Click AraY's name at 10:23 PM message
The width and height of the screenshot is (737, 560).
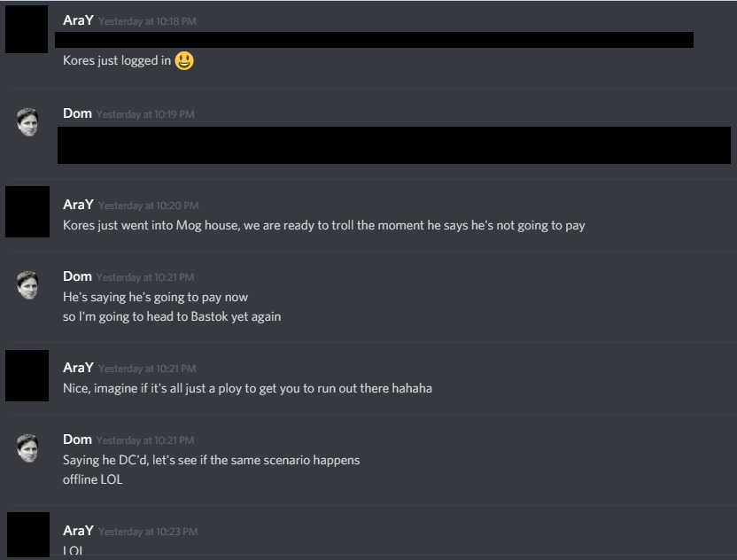78,531
